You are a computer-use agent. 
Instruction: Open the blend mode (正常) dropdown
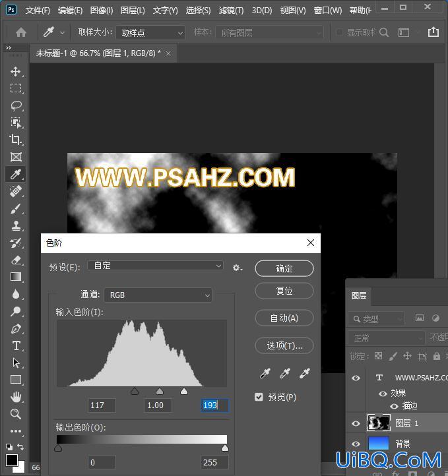coord(386,338)
